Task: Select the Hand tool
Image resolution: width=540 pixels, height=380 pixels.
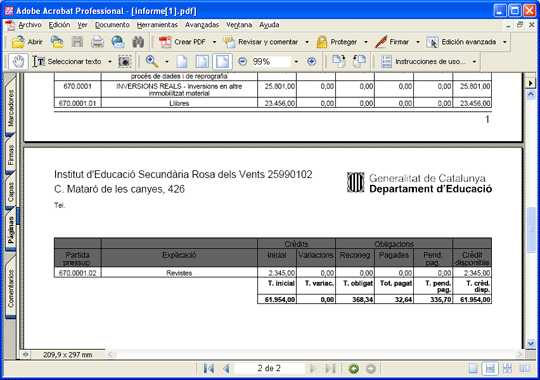Action: [18, 62]
